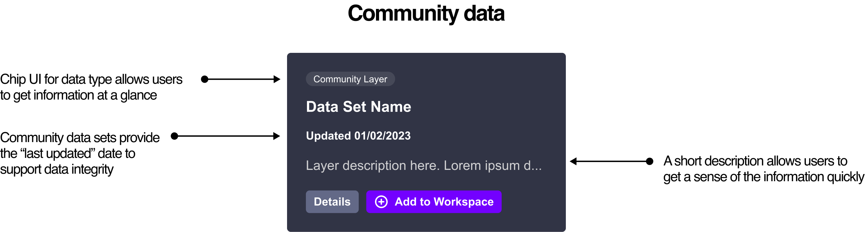Select the bold Data Set Name title
868x232 pixels.
click(358, 107)
